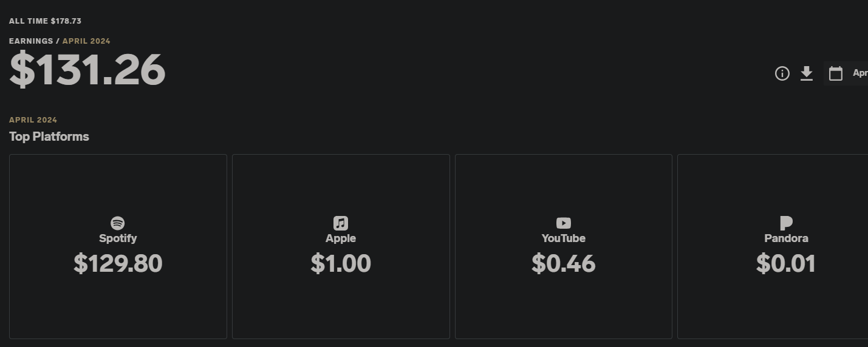Click the info circle icon
This screenshot has height=347, width=868.
[782, 73]
